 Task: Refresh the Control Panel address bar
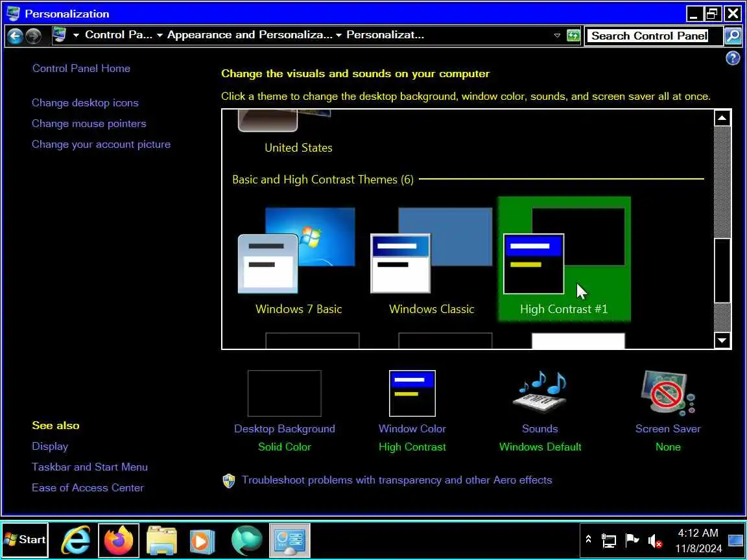(x=573, y=36)
